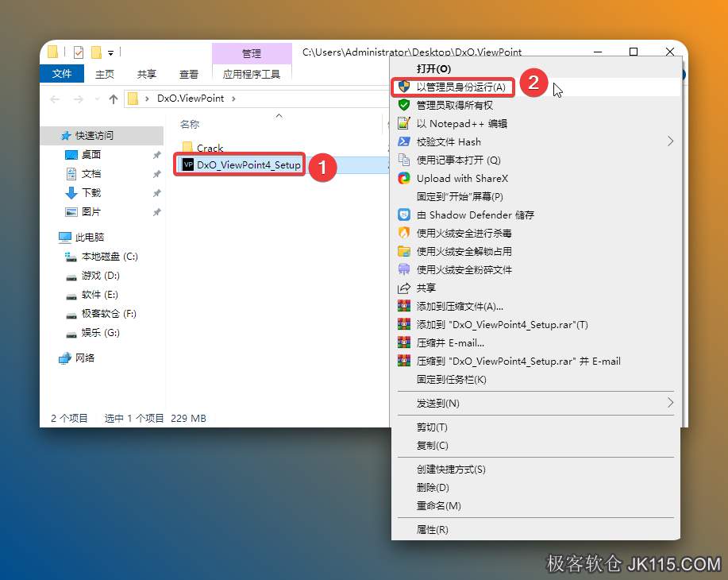Click the forward arrow in Explorer
This screenshot has width=728, height=580.
(x=79, y=99)
